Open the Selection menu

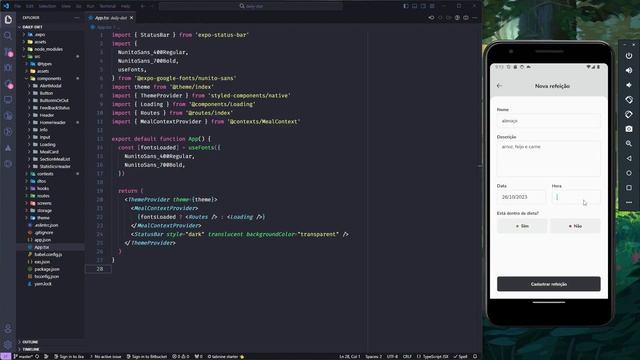[47, 6]
